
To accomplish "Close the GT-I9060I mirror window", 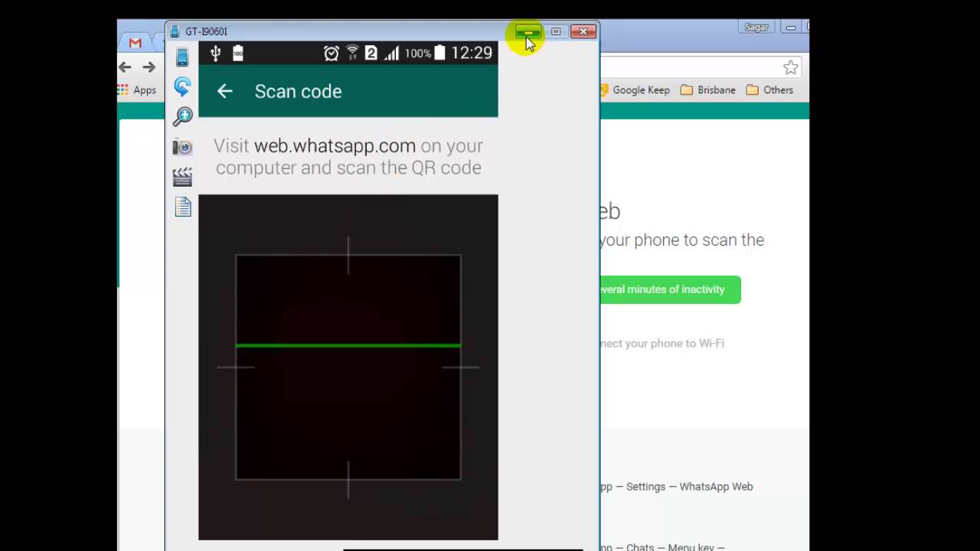I will pyautogui.click(x=583, y=31).
